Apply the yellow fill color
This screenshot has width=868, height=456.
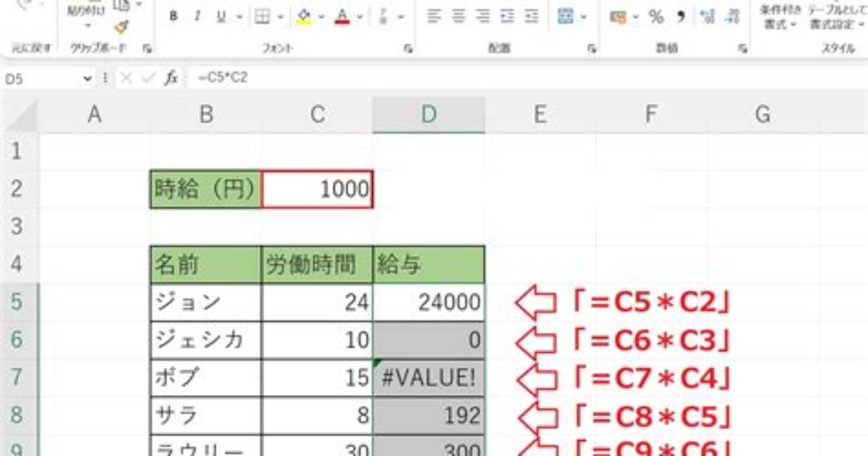click(x=304, y=17)
